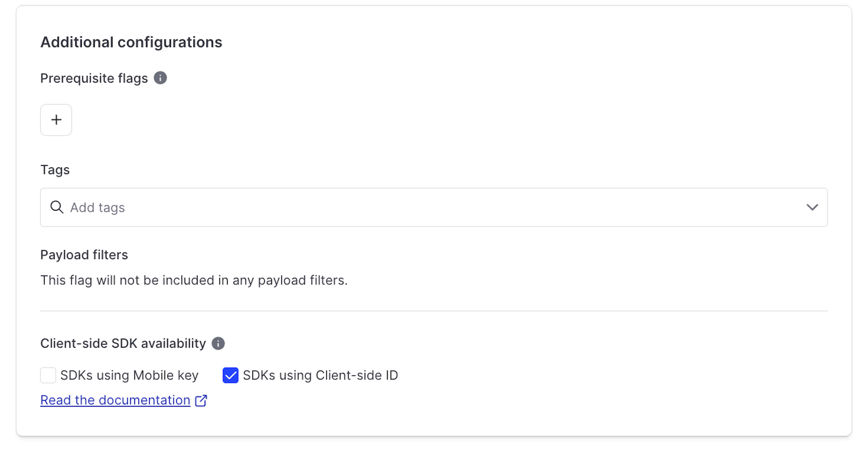Click the payload filters description sentence
This screenshot has width=868, height=450.
tap(194, 280)
